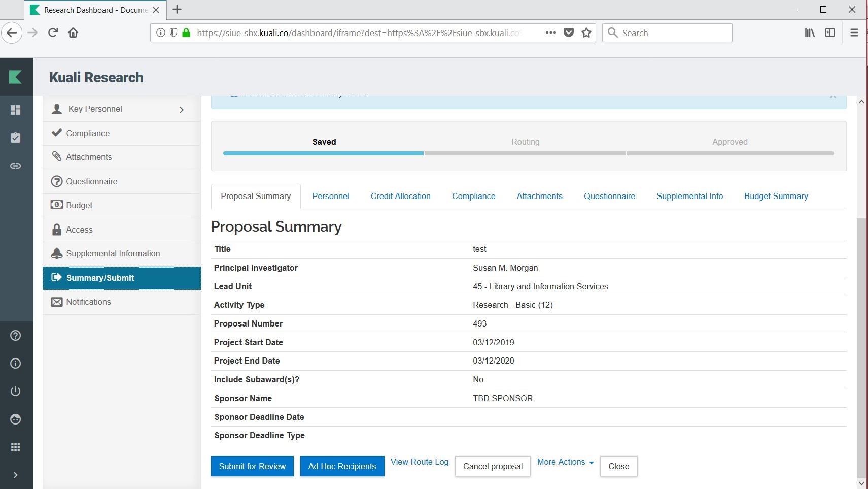Click the power icon in left rail
Image resolution: width=868 pixels, height=489 pixels.
tap(16, 391)
